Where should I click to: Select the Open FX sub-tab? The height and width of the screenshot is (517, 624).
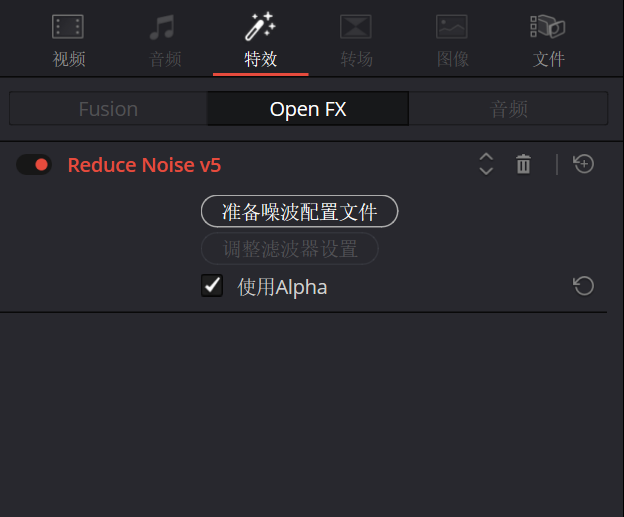(308, 109)
